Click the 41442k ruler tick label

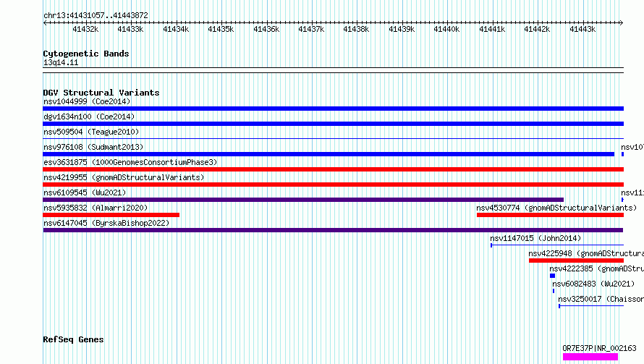tap(537, 30)
